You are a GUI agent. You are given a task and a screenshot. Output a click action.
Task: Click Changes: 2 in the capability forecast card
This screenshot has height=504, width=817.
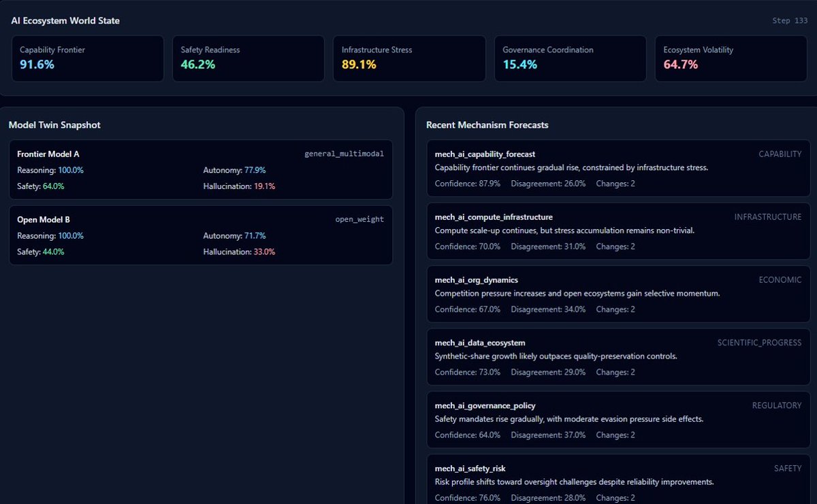615,184
